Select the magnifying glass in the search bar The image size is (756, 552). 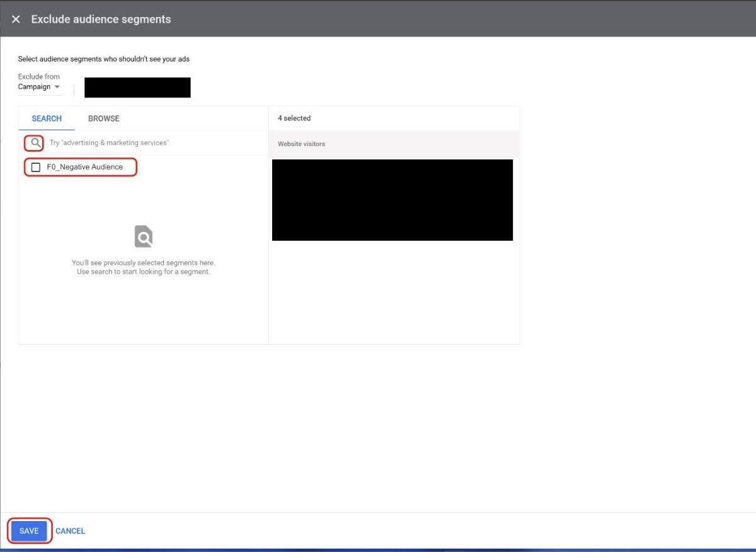click(x=35, y=143)
